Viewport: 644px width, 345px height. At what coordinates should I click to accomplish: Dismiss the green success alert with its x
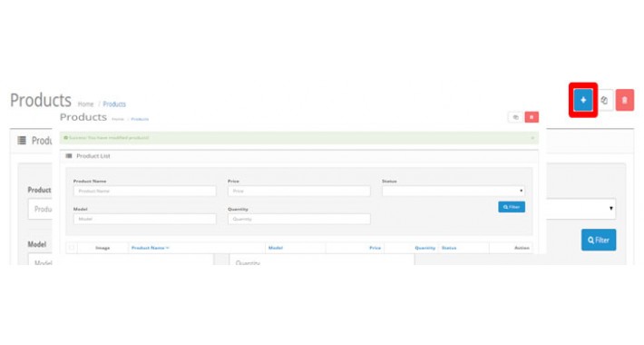(532, 138)
